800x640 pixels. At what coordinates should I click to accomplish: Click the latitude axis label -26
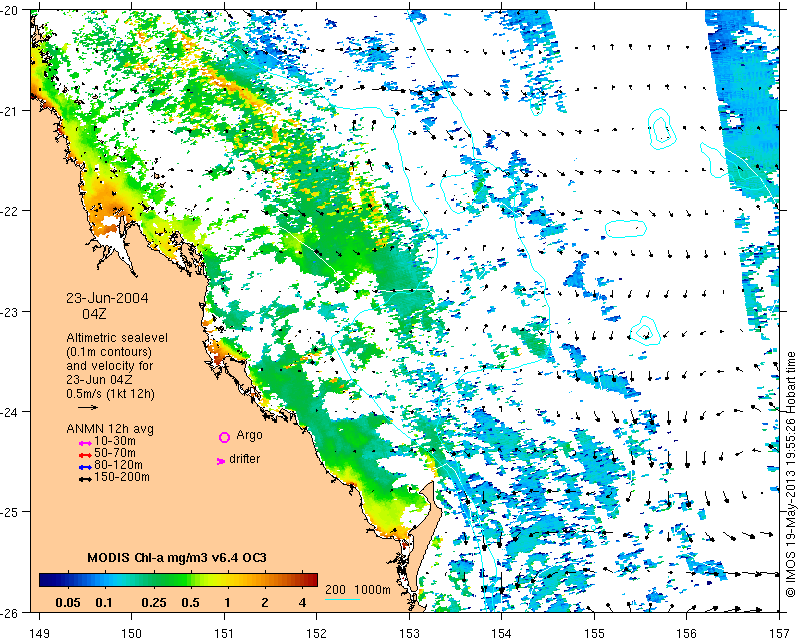coord(9,611)
